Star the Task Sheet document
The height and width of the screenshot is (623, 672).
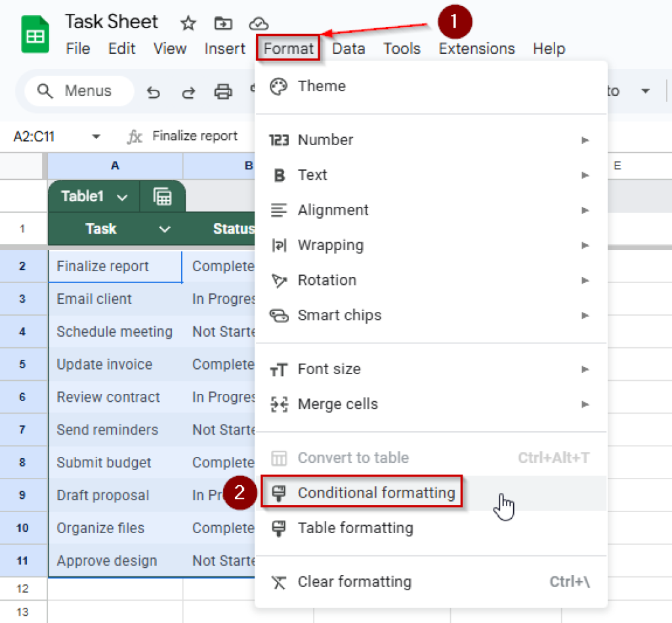point(188,24)
